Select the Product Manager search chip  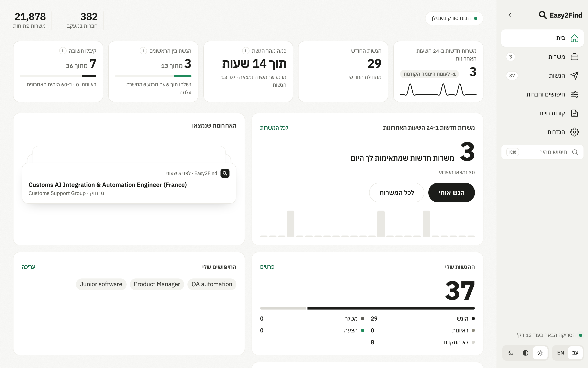[157, 284]
